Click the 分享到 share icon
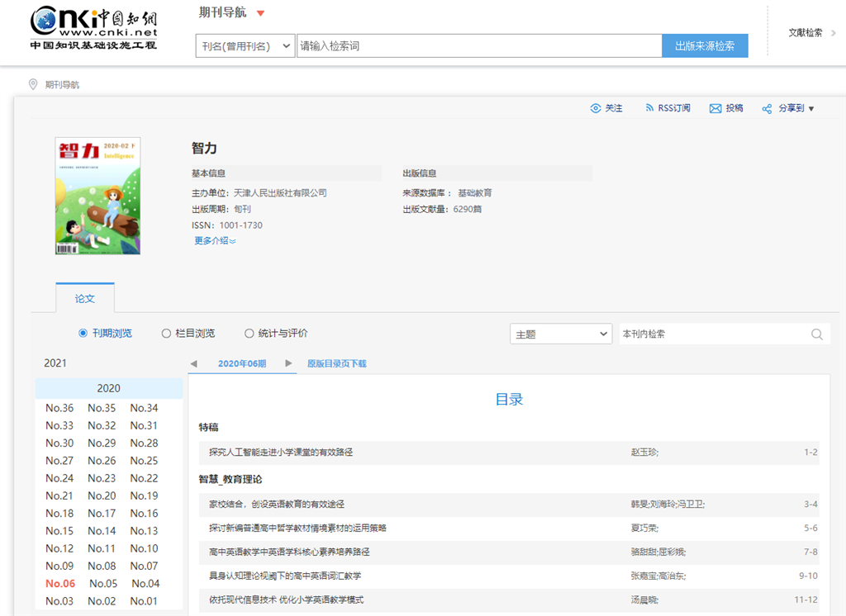 767,109
